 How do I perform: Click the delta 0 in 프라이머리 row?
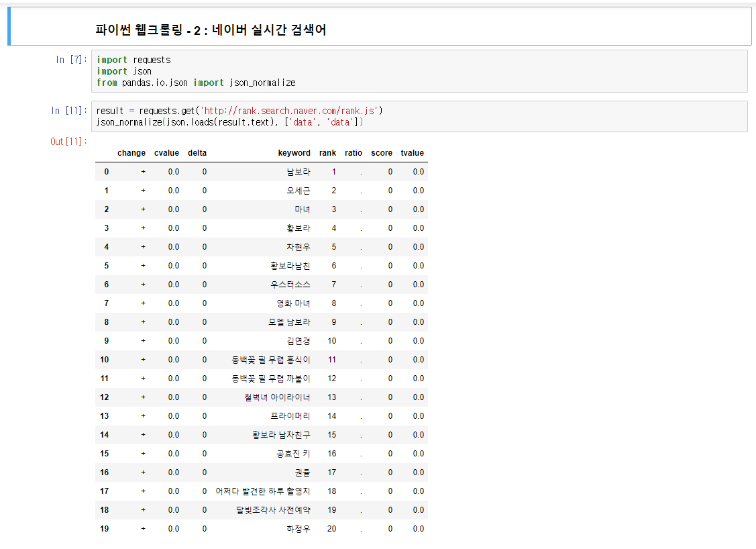coord(205,416)
